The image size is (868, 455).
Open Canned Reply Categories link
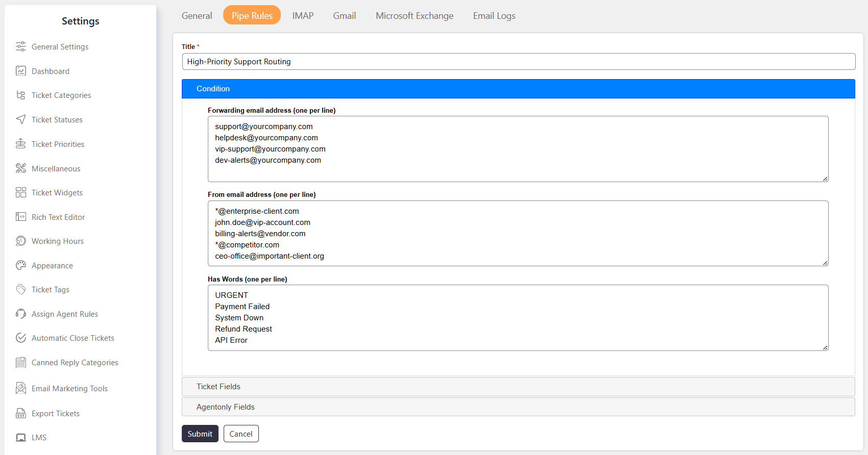75,362
